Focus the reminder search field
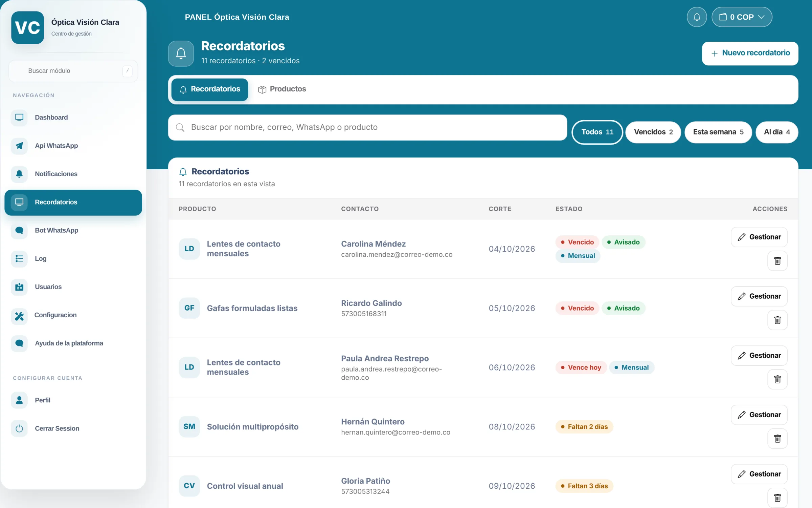Screen dimensions: 812x508 [x=367, y=127]
